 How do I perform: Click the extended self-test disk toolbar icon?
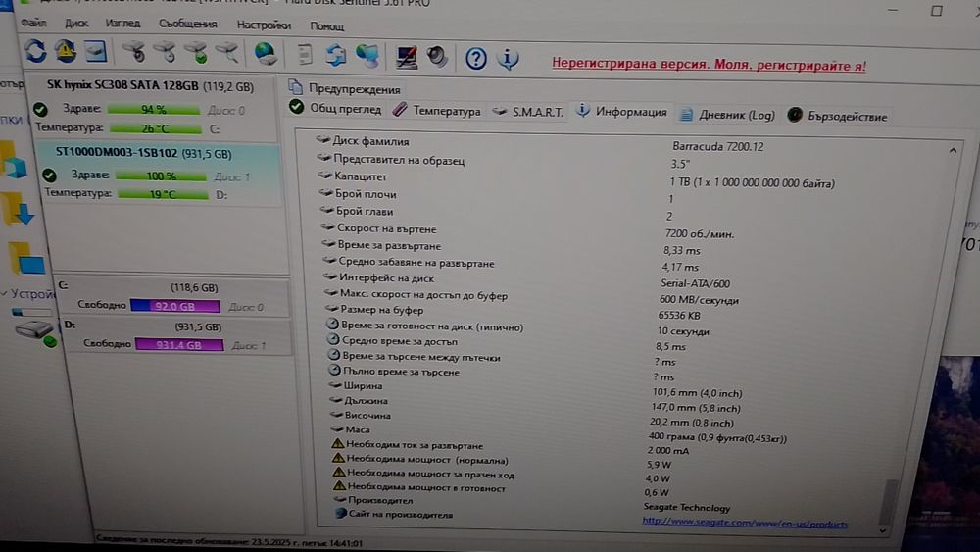click(165, 53)
